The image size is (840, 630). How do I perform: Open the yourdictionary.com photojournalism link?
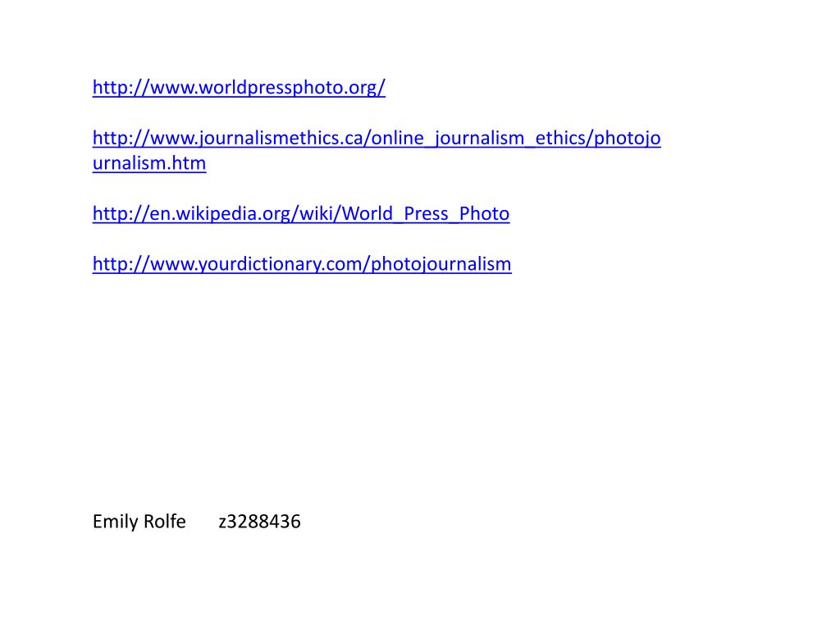click(302, 264)
